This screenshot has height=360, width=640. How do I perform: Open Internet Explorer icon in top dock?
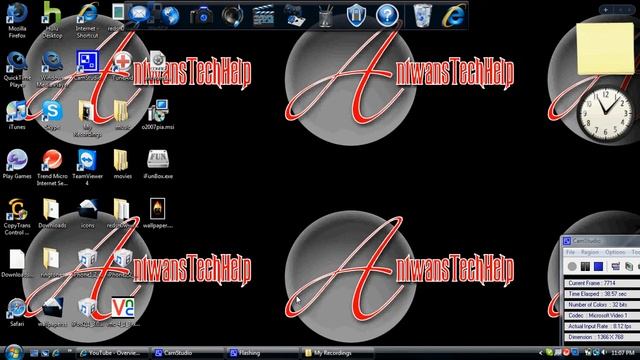[454, 16]
